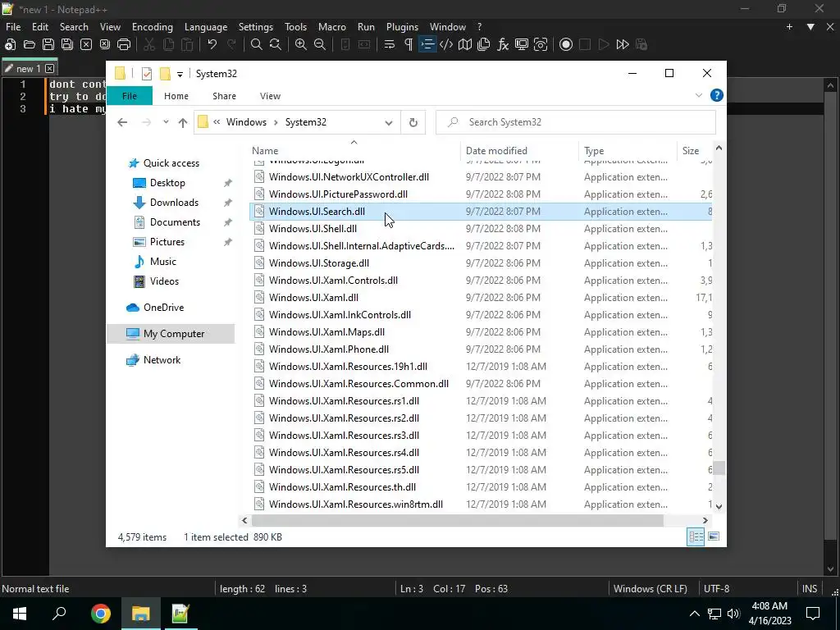
Task: Open the Notepad++ Macro menu
Action: tap(332, 27)
